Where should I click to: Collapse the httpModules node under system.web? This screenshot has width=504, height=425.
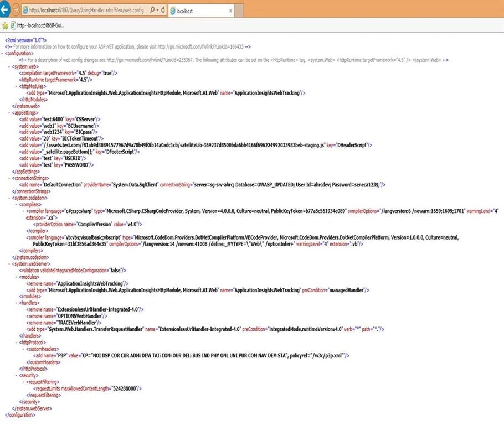pyautogui.click(x=17, y=86)
